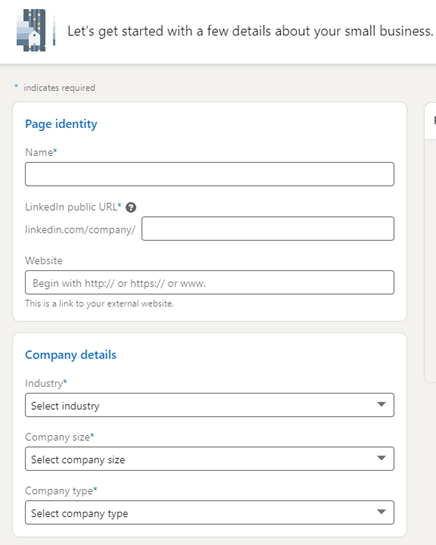Click the LinkedIn public URL text field

coord(268,229)
